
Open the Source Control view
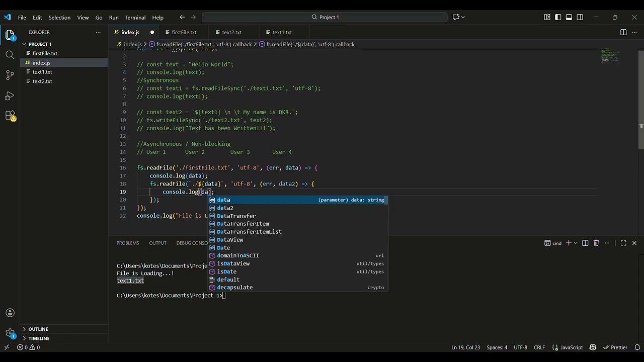tap(10, 75)
